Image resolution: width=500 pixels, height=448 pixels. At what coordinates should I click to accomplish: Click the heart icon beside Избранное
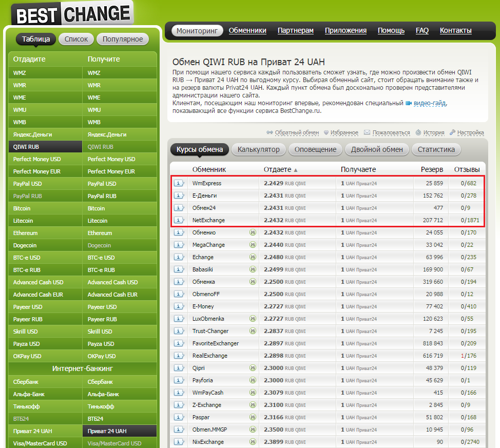326,132
